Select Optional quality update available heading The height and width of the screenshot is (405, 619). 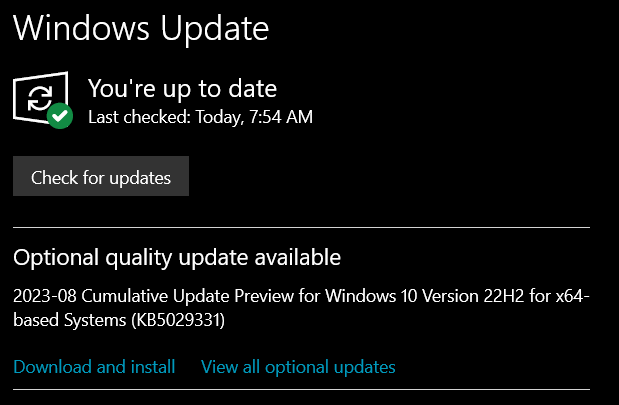pyautogui.click(x=177, y=259)
